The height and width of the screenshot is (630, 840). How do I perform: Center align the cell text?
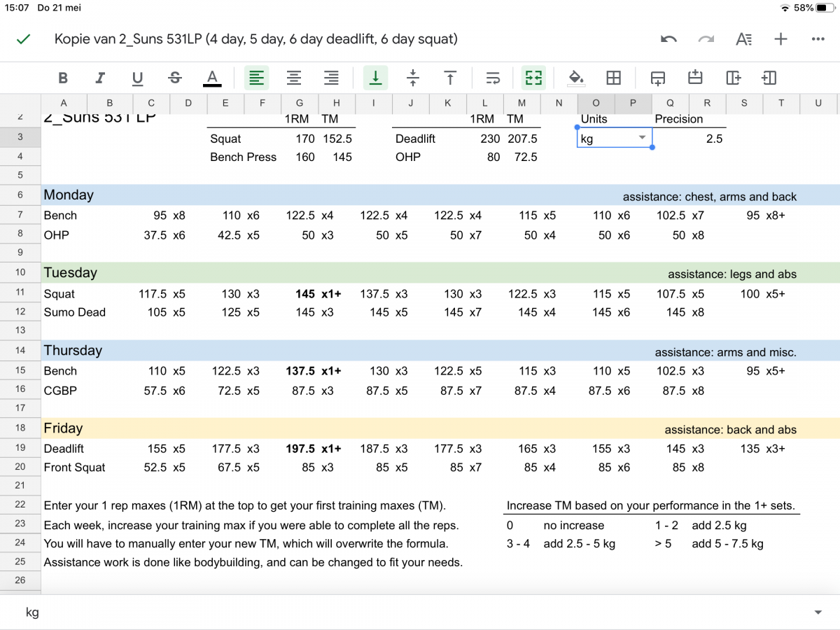294,78
